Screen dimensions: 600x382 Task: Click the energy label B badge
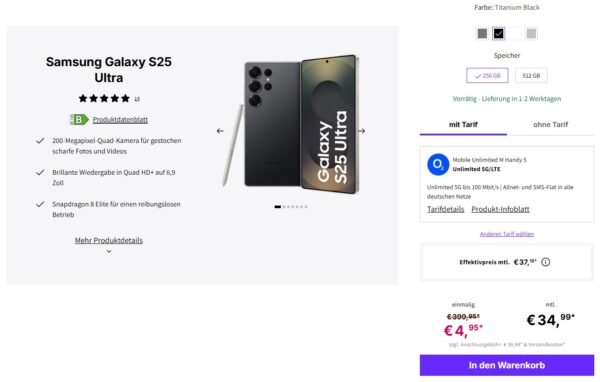[79, 119]
